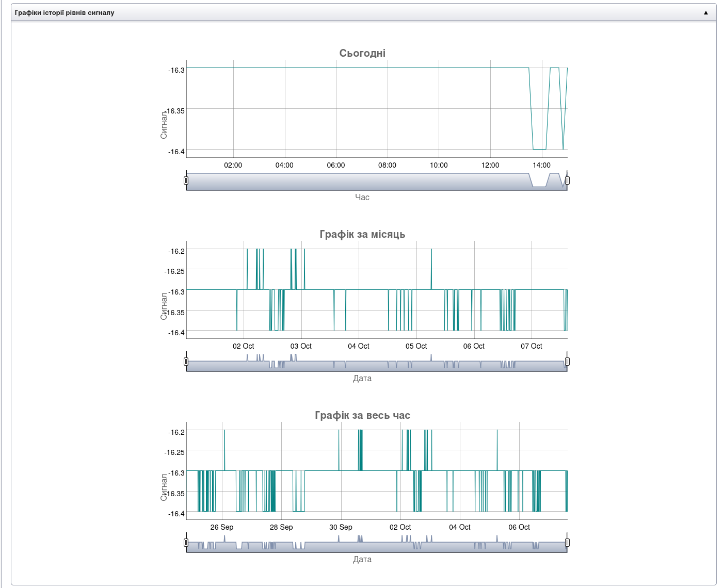Select right range handle of monthly chart

point(567,362)
